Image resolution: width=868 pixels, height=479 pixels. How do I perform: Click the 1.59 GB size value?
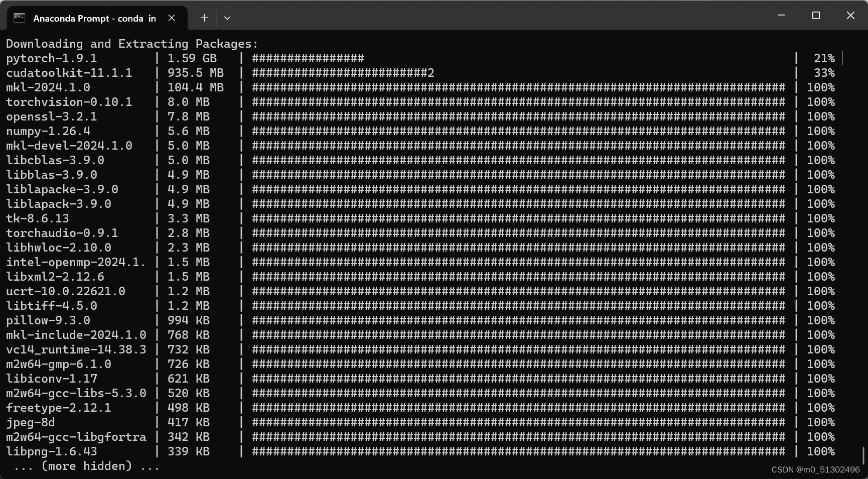coord(192,58)
